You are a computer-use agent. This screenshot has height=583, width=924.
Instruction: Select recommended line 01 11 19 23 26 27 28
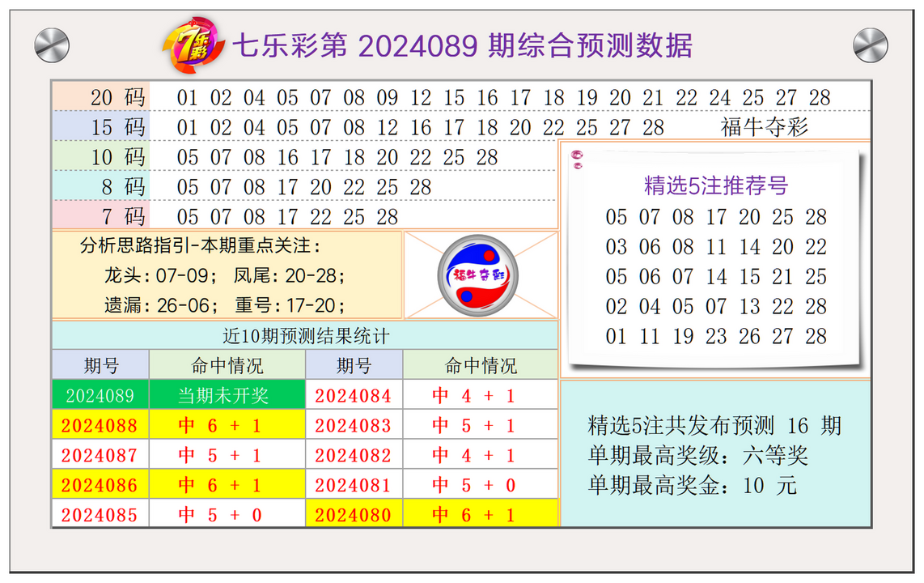tap(716, 336)
